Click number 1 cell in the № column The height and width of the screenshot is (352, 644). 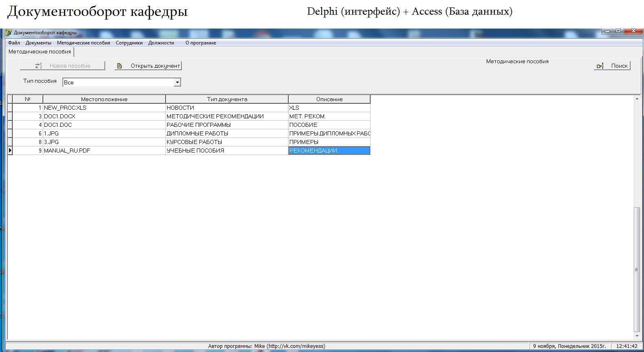pos(28,108)
